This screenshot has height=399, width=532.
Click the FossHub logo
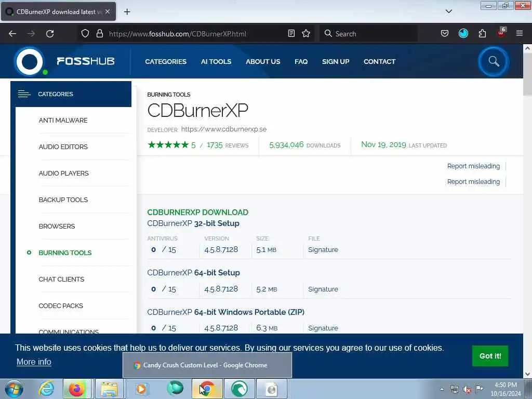click(65, 61)
